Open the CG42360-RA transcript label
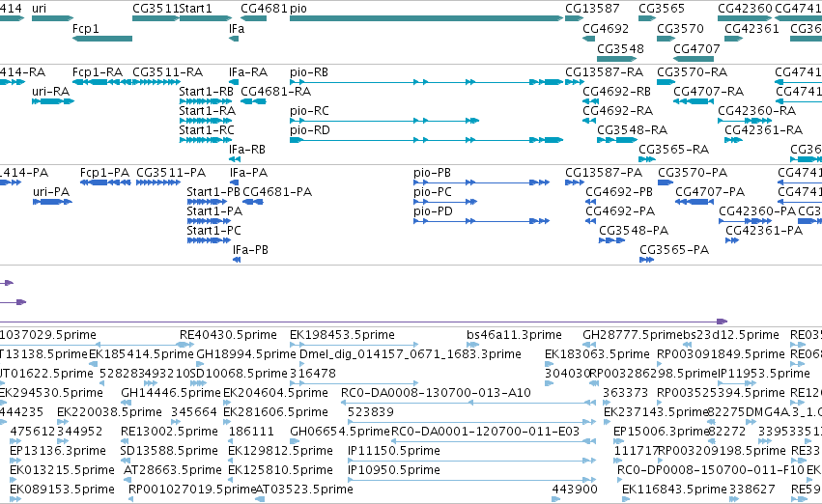 [756, 111]
